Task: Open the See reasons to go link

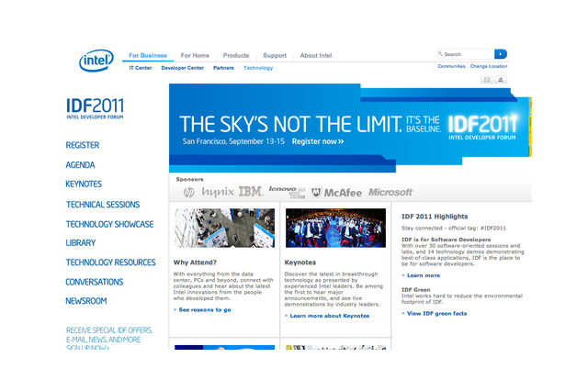Action: (x=205, y=309)
